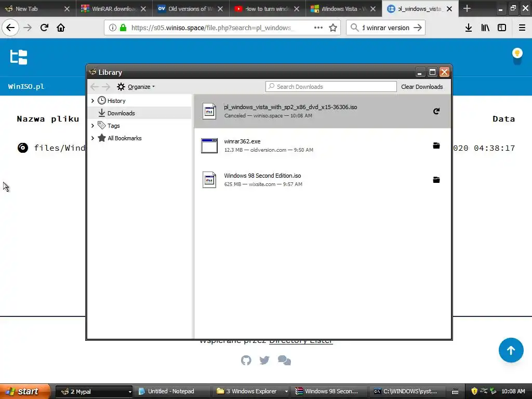Switch to Untitled - Notepad taskbar item
Screen dimensions: 532x399
click(x=171, y=392)
